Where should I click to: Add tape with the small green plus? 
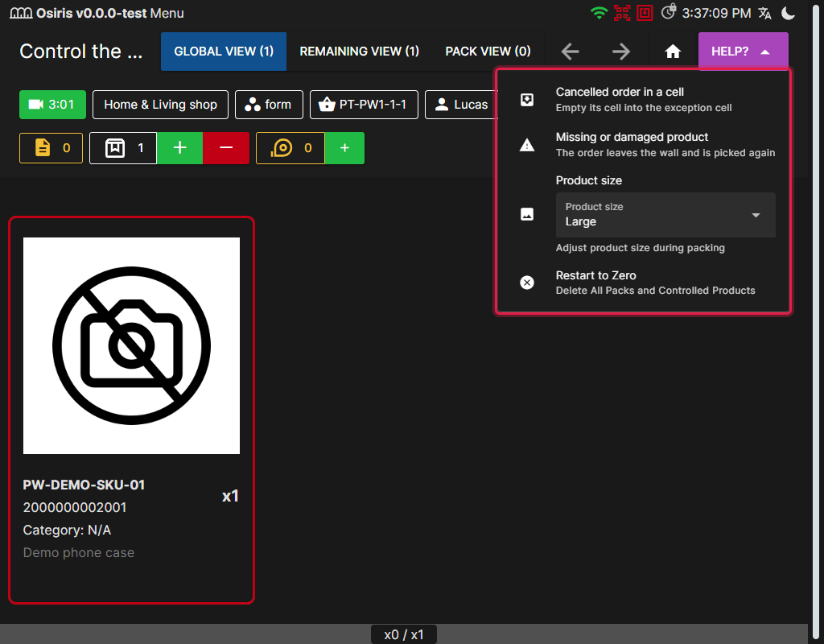click(x=344, y=148)
